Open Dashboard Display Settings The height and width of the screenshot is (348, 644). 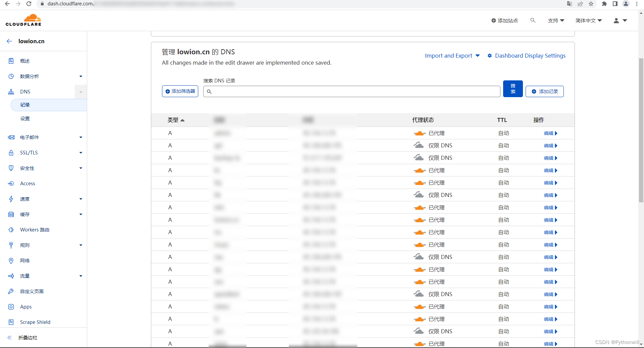527,56
